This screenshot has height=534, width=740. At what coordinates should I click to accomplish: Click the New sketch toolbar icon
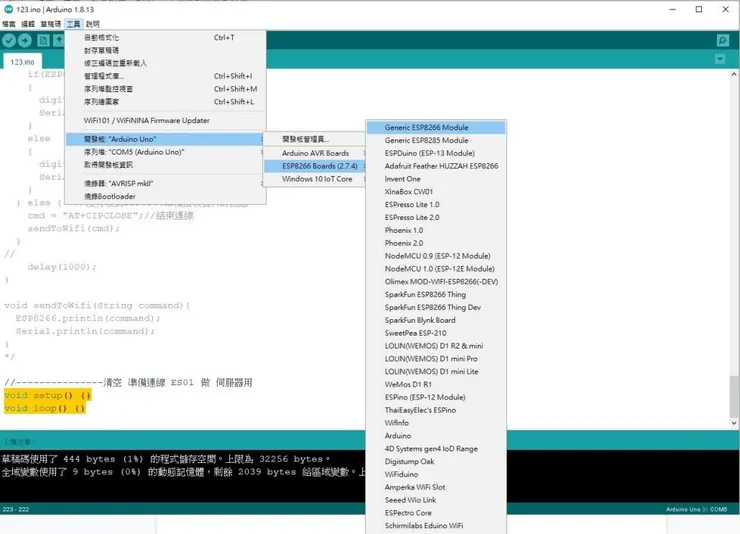43,41
